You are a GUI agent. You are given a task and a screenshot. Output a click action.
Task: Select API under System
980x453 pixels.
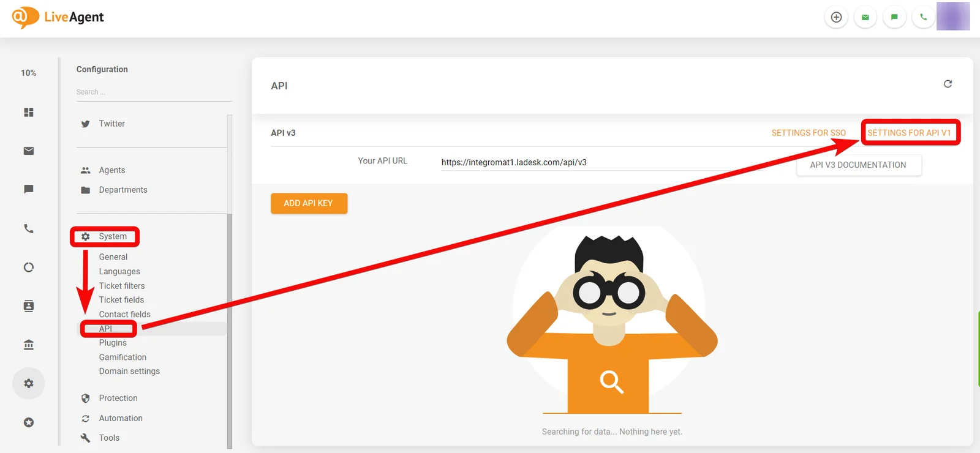point(105,329)
